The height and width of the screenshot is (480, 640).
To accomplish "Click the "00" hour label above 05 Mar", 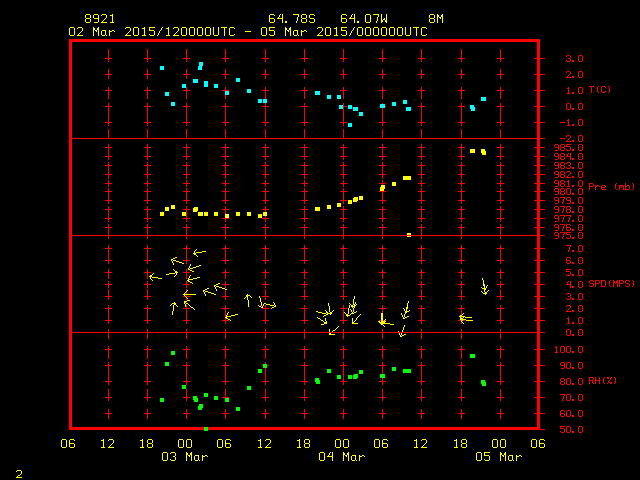I will (x=499, y=444).
